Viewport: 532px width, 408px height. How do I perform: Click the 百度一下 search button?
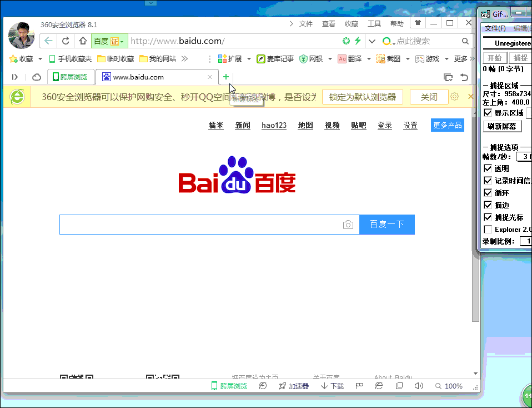[x=387, y=224]
